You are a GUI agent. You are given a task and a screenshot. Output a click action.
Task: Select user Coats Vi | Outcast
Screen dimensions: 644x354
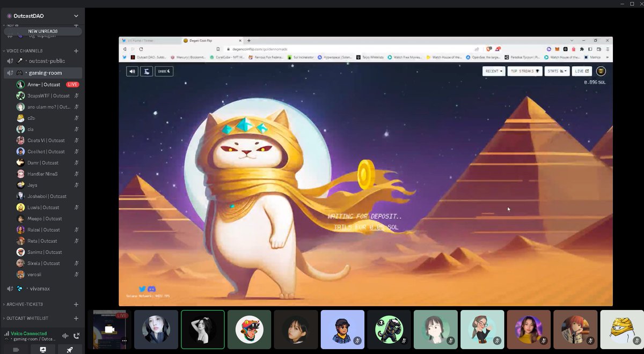click(48, 141)
